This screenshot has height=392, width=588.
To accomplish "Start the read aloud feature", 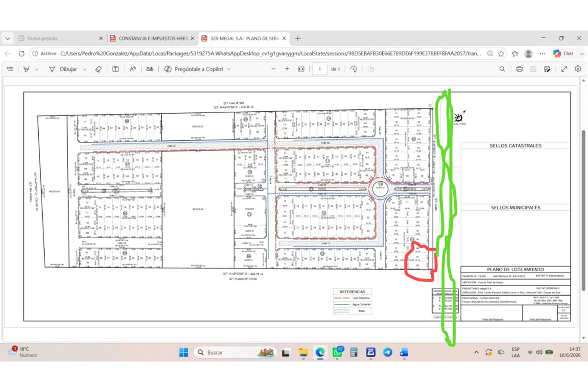I will (133, 69).
